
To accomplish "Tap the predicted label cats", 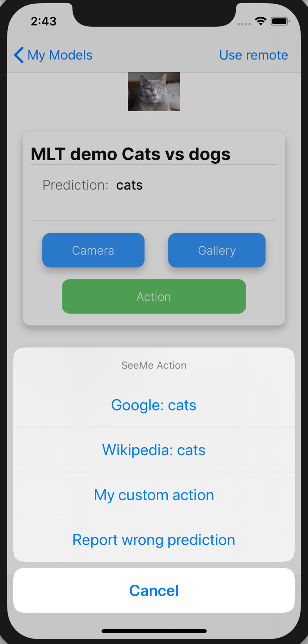I will pos(129,185).
